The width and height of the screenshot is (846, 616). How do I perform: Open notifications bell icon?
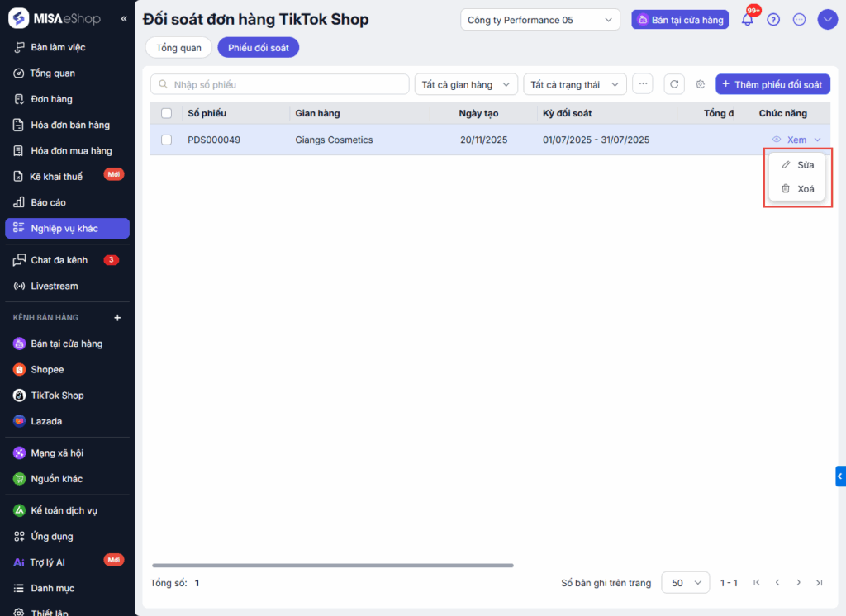click(x=747, y=20)
